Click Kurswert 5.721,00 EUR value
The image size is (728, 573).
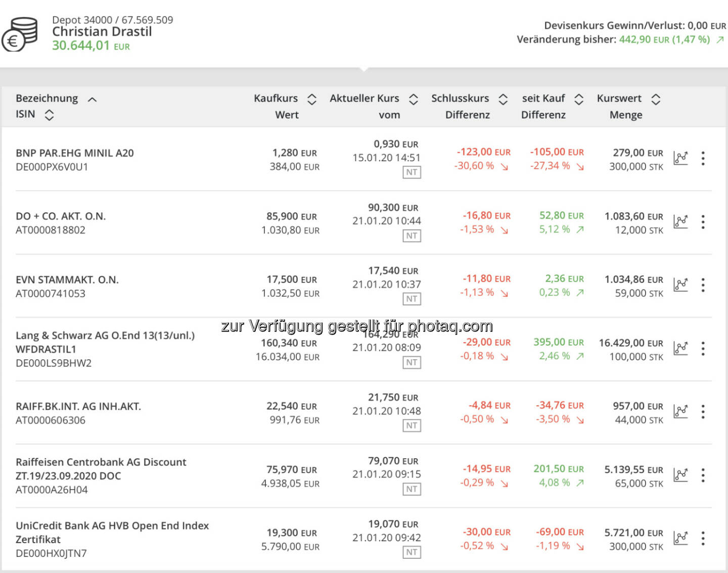coord(634,533)
